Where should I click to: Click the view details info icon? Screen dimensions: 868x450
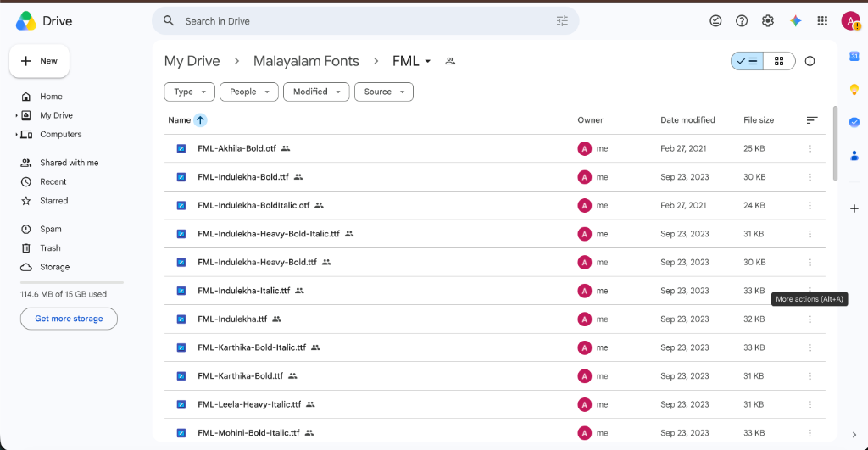[x=810, y=61]
